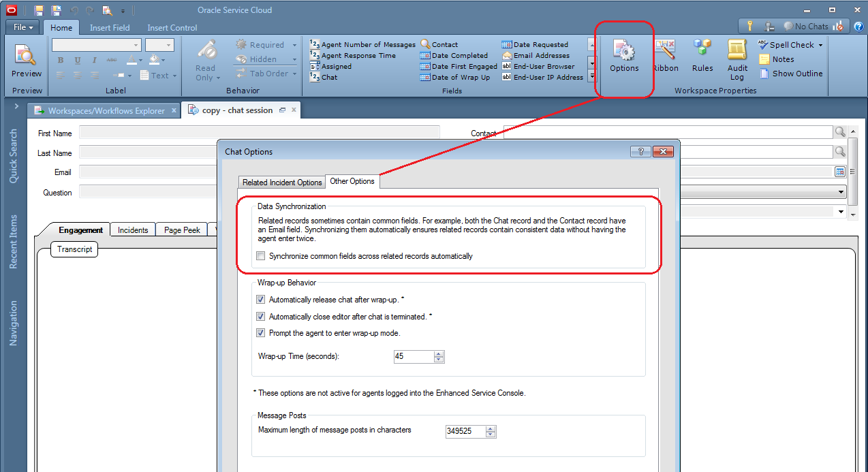Viewport: 868px width, 472px height.
Task: Expand the Fields gallery with the bottom More arrow
Action: click(592, 77)
